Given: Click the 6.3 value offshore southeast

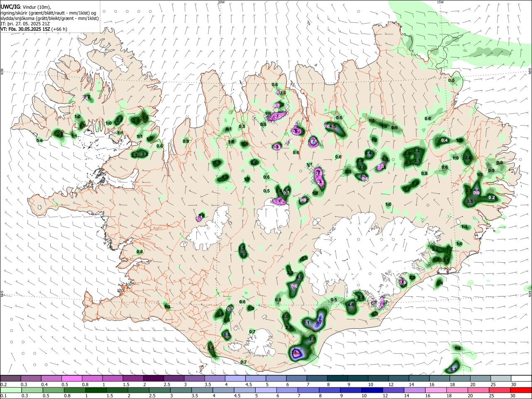Looking at the screenshot, I should (453, 369).
